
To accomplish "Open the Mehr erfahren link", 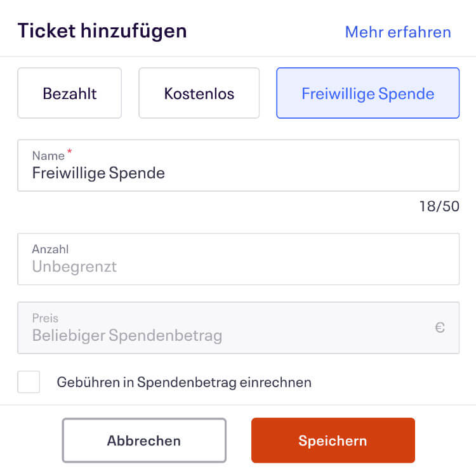I will click(398, 32).
